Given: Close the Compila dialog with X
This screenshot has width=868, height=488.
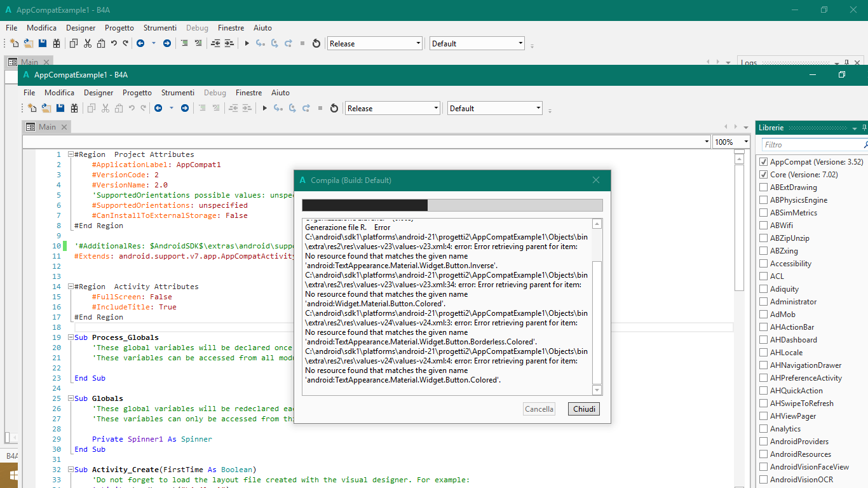Looking at the screenshot, I should pyautogui.click(x=596, y=180).
